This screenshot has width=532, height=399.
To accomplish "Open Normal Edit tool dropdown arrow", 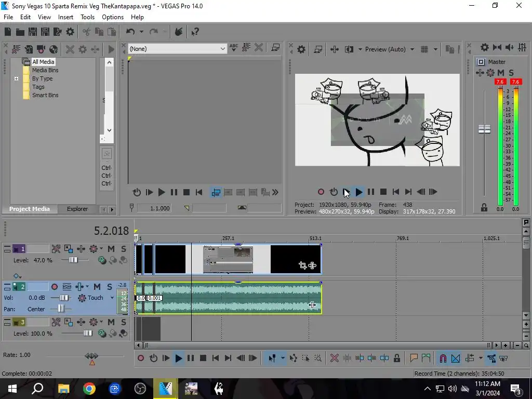I will (x=283, y=358).
